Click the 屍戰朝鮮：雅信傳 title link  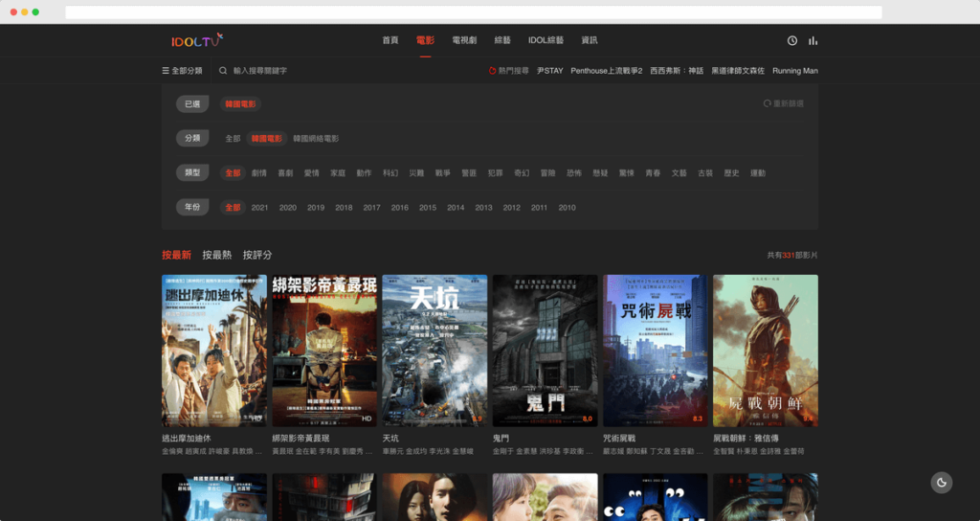(746, 439)
